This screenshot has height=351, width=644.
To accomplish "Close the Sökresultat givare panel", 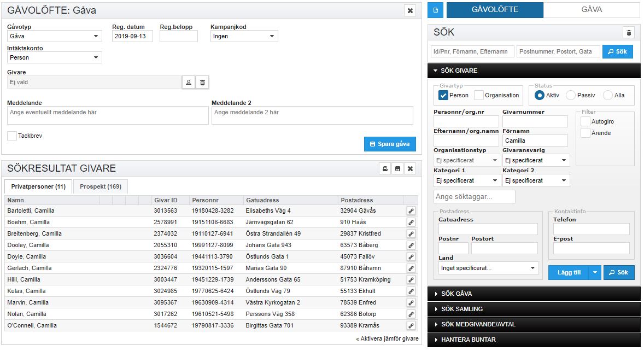I will click(x=411, y=169).
